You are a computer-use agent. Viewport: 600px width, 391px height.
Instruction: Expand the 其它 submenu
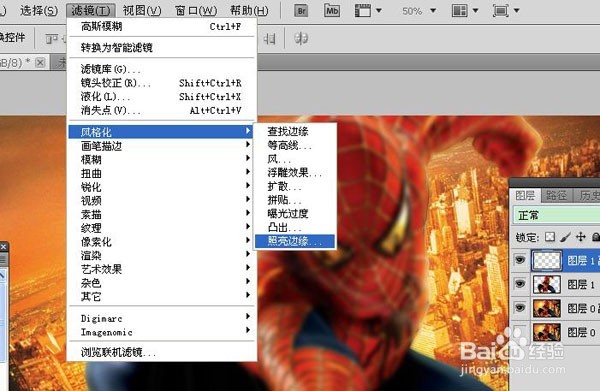pos(161,297)
